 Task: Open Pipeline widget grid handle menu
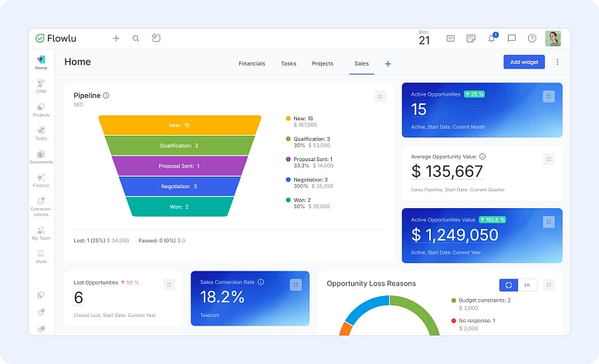(x=380, y=96)
